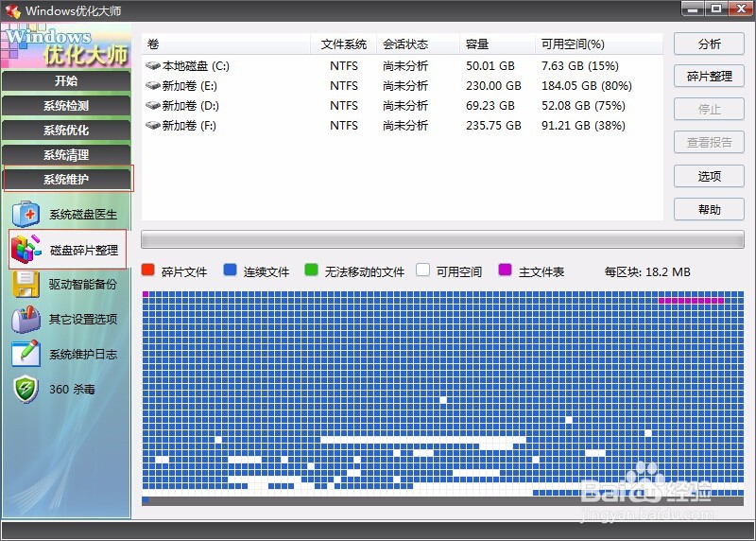Open 系统维护日志 notepad icon
Viewport: 756px width, 541px height.
pyautogui.click(x=26, y=354)
